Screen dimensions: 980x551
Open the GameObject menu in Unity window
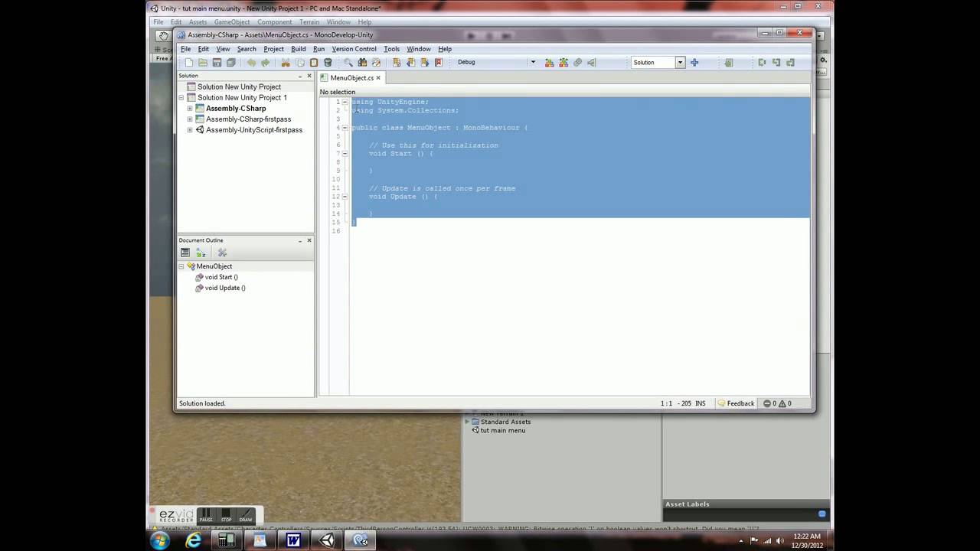[x=232, y=22]
